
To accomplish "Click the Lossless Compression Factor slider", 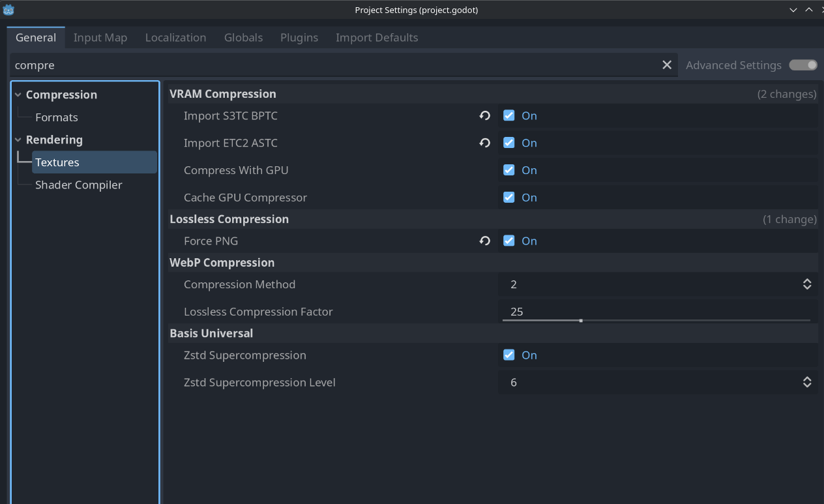I will tap(656, 320).
